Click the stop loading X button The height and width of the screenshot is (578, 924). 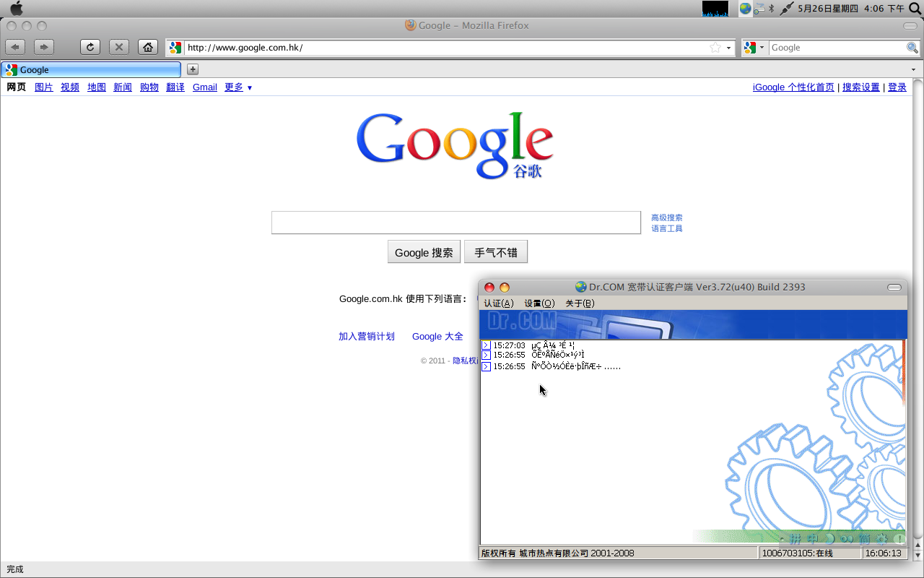click(x=119, y=47)
